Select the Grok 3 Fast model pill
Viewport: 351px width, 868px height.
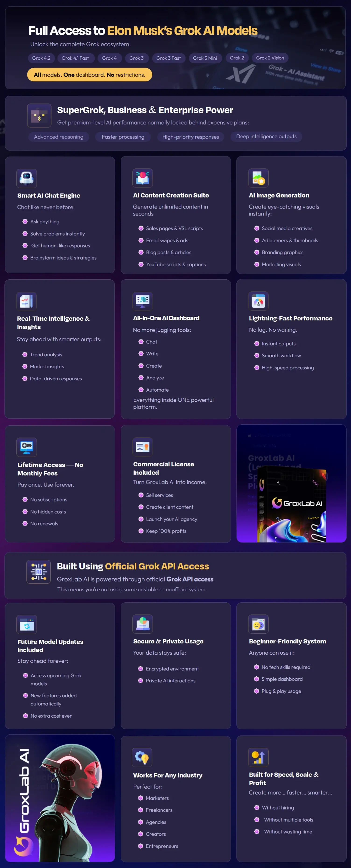point(168,58)
